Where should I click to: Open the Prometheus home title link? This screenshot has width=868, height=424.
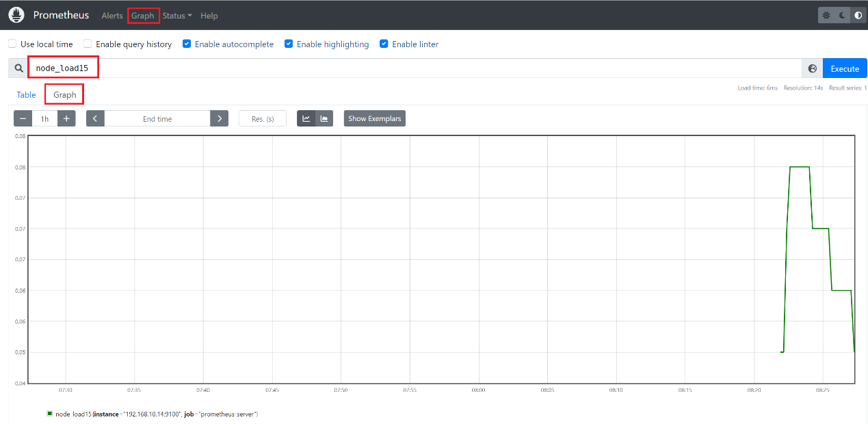coord(61,15)
